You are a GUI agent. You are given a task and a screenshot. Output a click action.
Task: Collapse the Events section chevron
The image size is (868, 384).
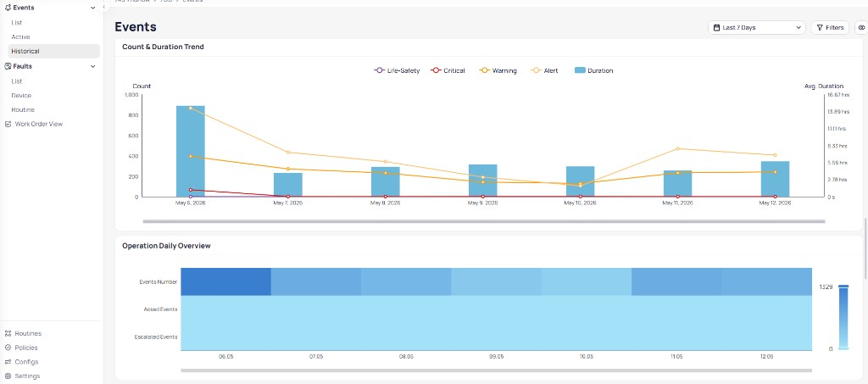[93, 8]
